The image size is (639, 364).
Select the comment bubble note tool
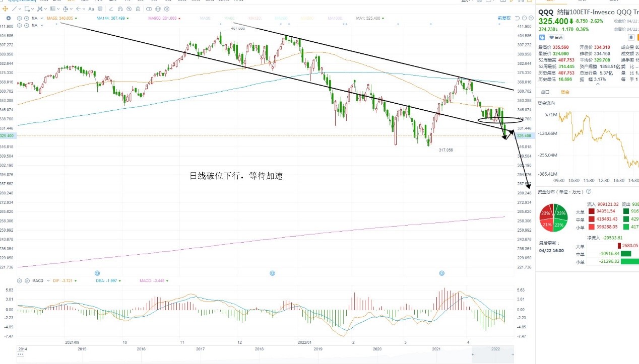tap(100, 9)
